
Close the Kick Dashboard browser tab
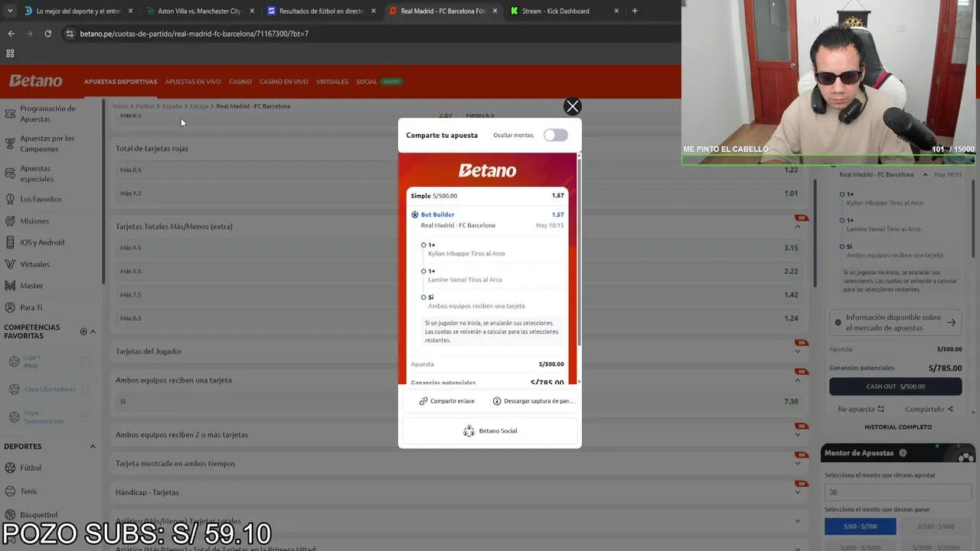(x=616, y=11)
